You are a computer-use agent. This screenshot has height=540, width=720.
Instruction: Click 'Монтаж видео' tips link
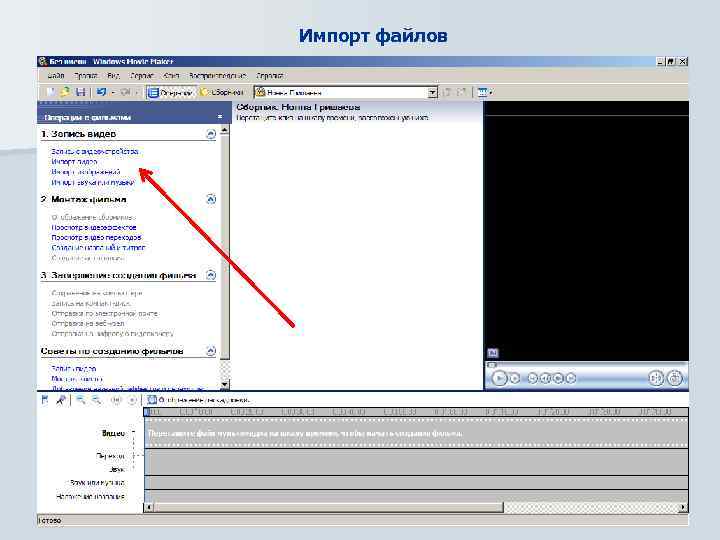point(77,379)
